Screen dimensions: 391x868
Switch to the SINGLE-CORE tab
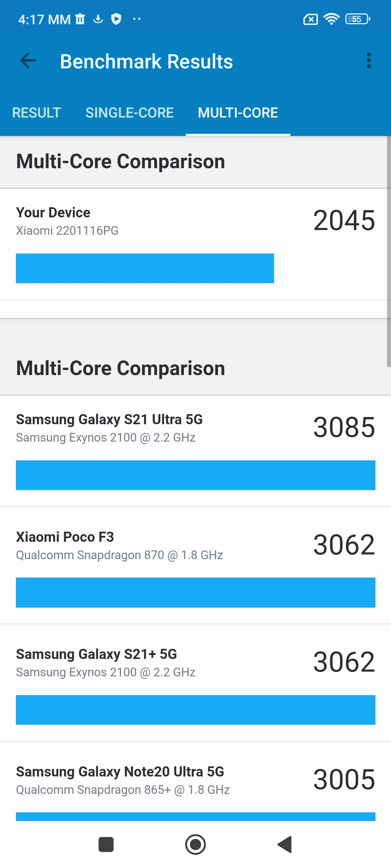coord(130,113)
